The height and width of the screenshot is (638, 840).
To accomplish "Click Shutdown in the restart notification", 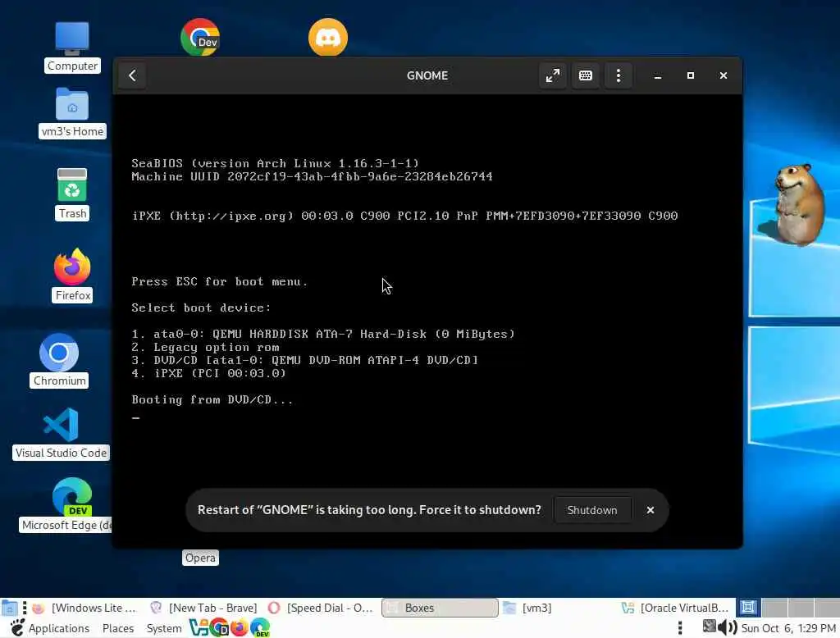I will (592, 510).
